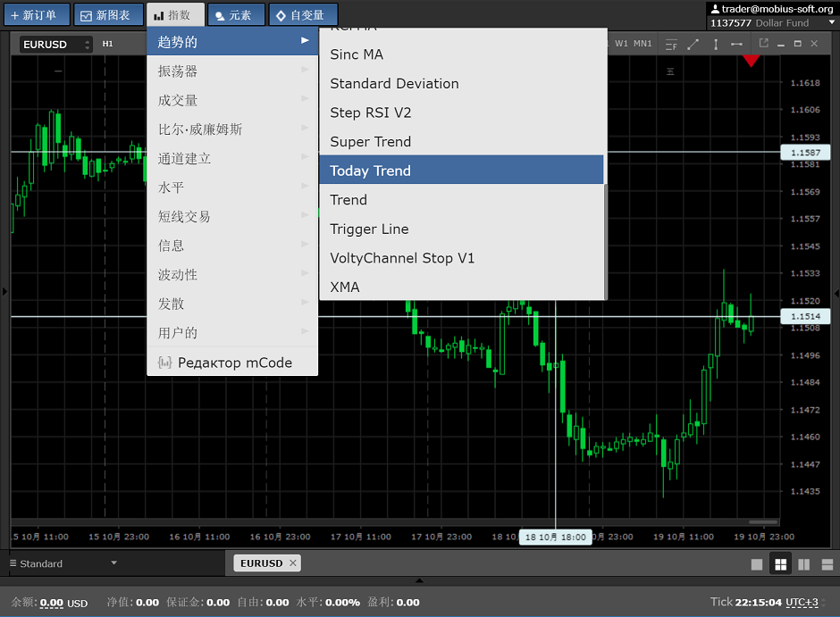Choose VoltyChannel Stop V1 indicator
The image size is (840, 617).
coord(461,258)
